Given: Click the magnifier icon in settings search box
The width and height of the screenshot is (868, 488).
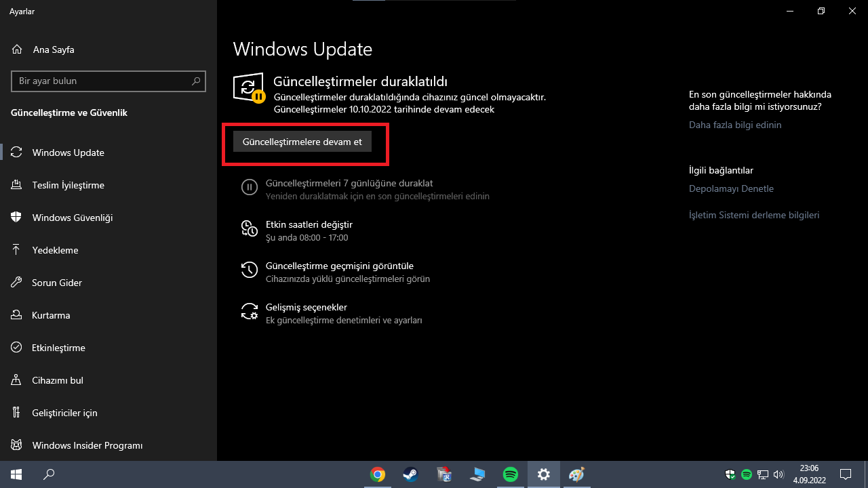Looking at the screenshot, I should tap(196, 81).
